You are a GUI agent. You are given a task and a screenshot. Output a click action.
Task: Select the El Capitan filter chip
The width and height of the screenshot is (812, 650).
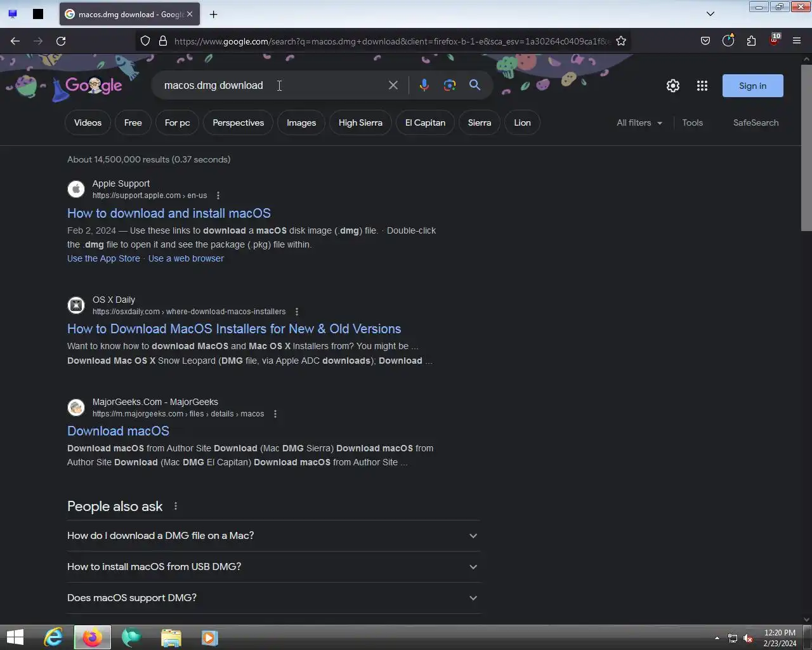pyautogui.click(x=426, y=123)
